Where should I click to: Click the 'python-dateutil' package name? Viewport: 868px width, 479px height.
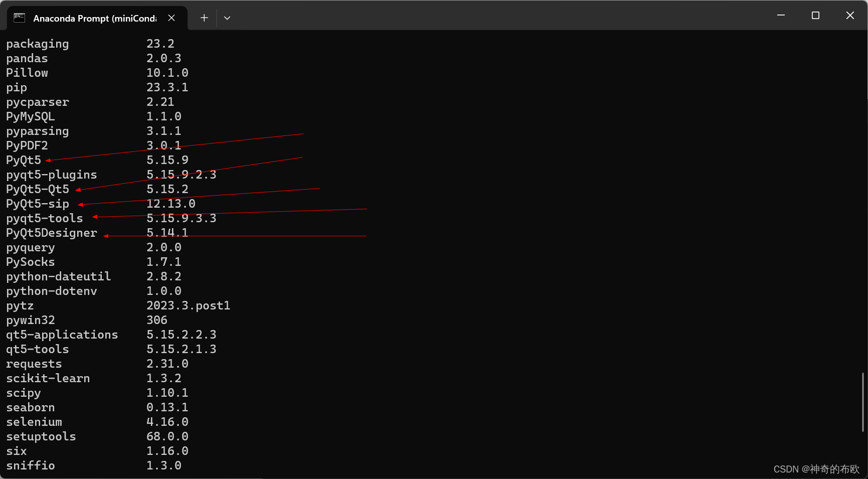coord(59,277)
